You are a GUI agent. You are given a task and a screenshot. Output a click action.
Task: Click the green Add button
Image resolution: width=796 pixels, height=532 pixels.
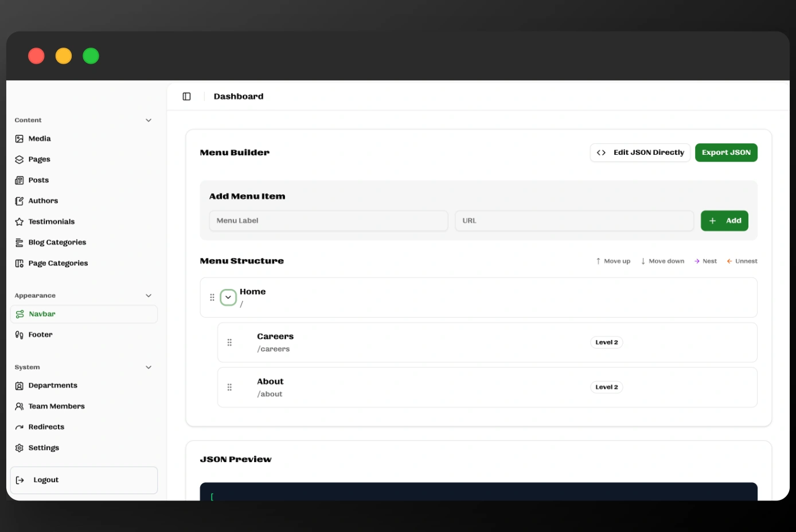[x=724, y=221]
